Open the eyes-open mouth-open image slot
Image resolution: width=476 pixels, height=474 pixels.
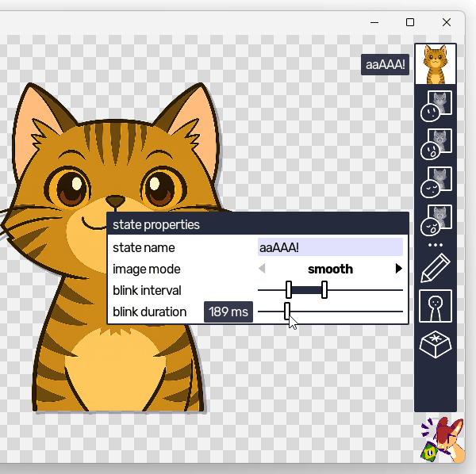pos(436,143)
